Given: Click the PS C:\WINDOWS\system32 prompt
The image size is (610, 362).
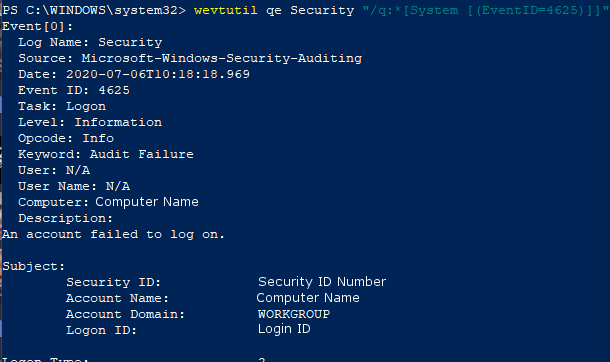Looking at the screenshot, I should (94, 10).
